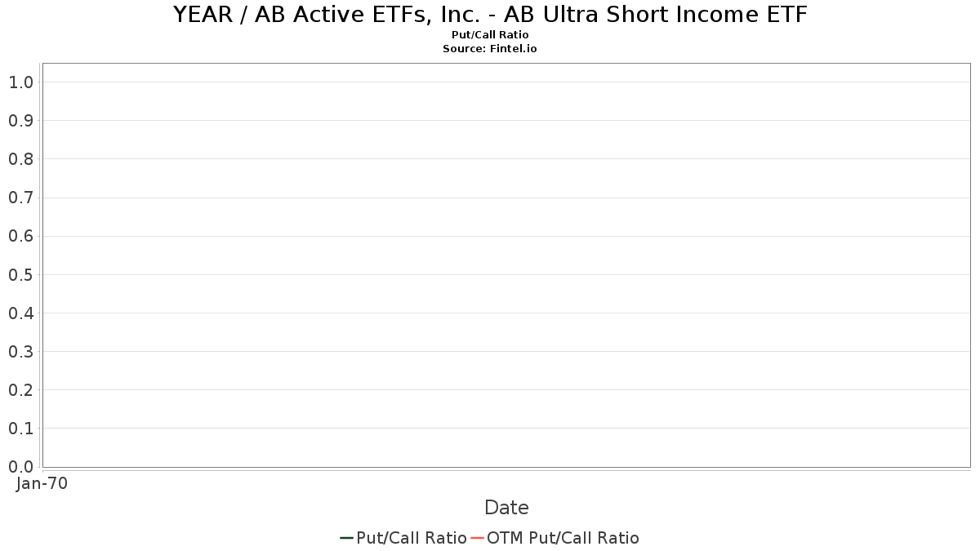Click the Put/Call Ratio legend entry
Viewport: 980px width, 551px height.
403,538
